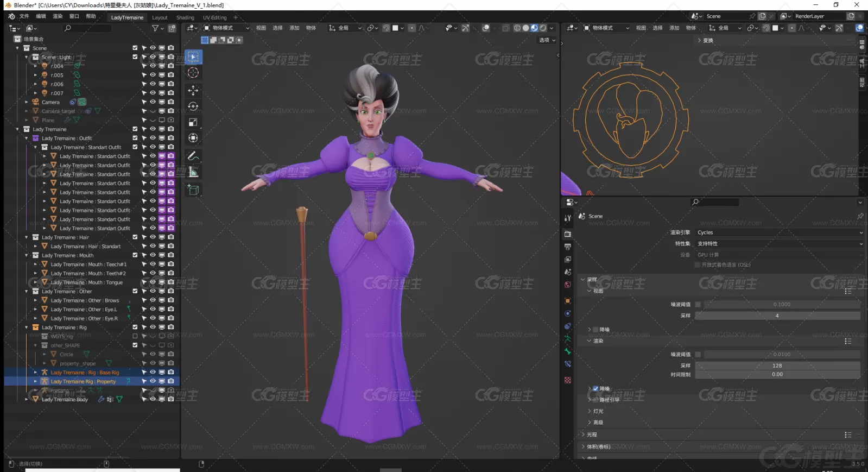Select the Measure tool in the viewport toolbar
Viewport: 868px width, 472px height.
193,172
